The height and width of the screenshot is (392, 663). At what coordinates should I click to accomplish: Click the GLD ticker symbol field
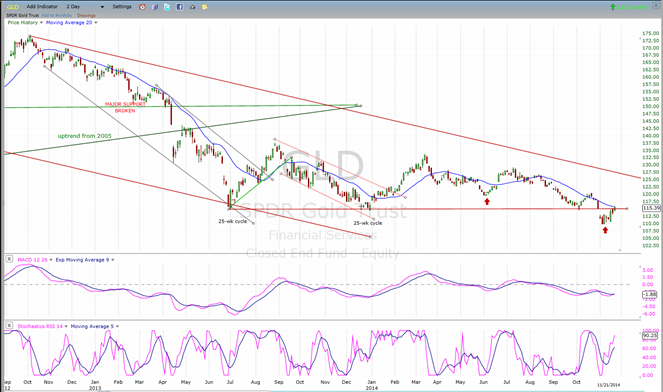(13, 7)
